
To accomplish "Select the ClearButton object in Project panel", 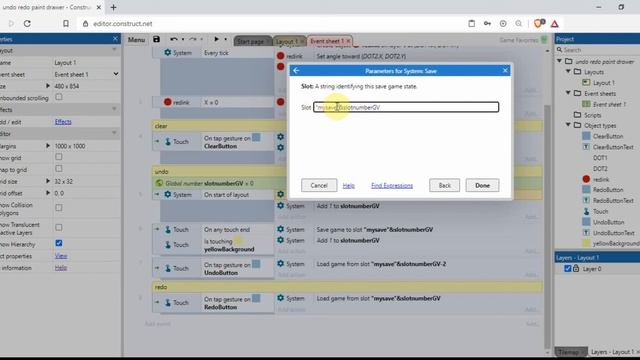I will [x=608, y=136].
